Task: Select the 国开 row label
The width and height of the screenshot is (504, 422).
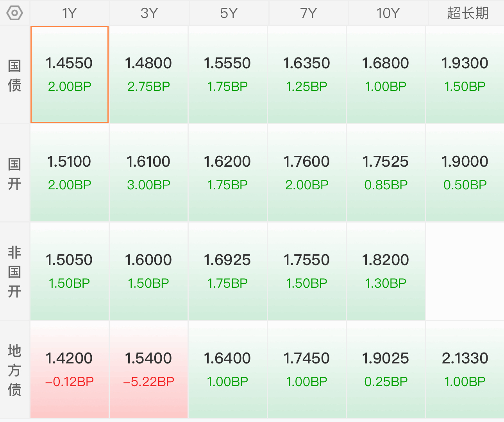Action: coord(14,173)
